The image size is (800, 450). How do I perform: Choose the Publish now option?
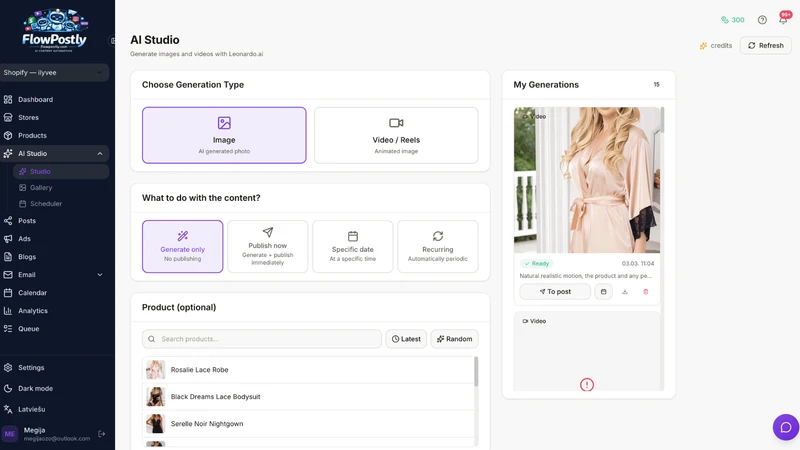[267, 246]
